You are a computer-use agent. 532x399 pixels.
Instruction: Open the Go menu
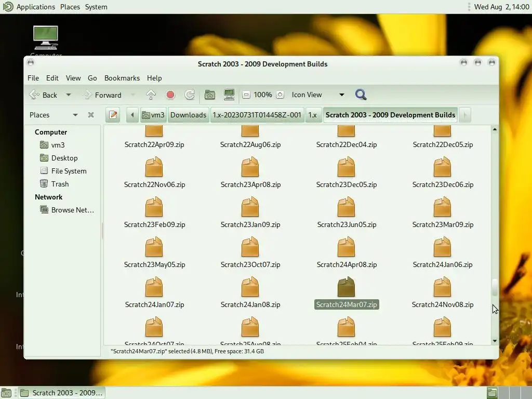click(92, 78)
